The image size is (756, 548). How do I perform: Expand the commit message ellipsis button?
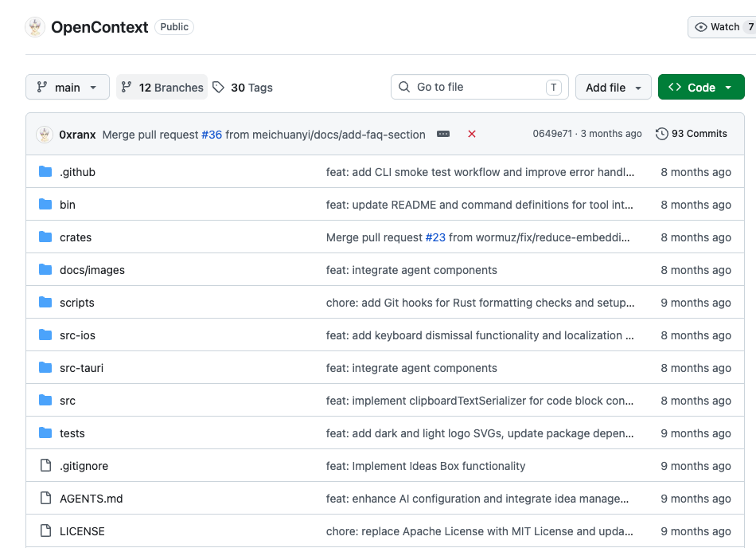click(x=443, y=134)
